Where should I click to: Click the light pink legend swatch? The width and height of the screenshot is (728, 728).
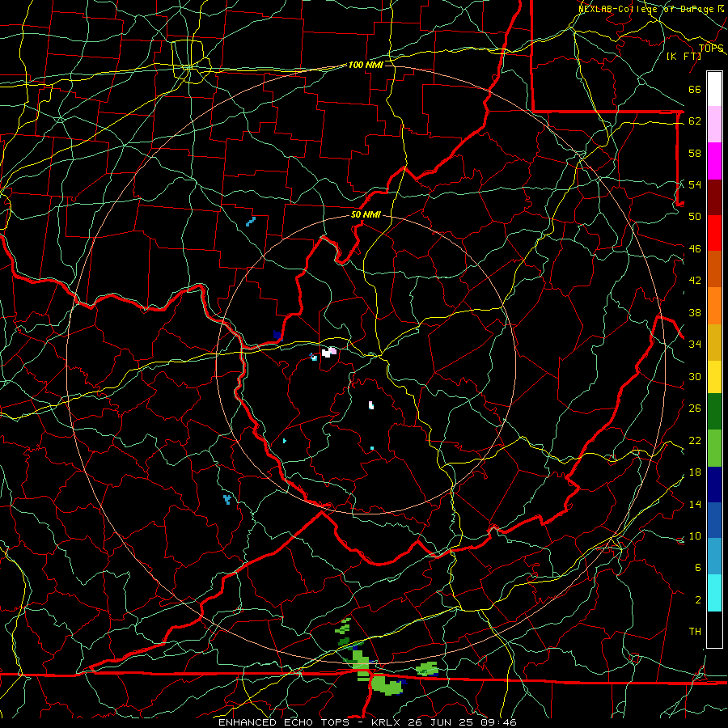click(714, 125)
